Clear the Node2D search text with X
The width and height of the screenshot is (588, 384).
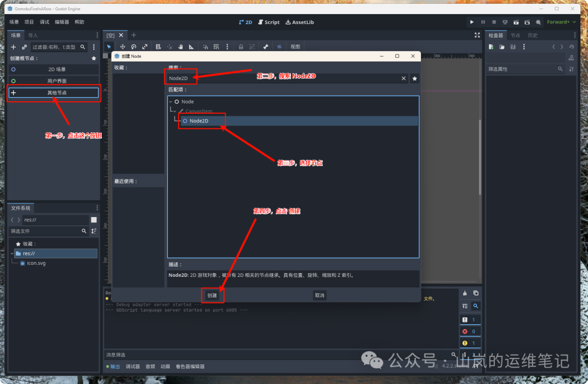(x=403, y=78)
